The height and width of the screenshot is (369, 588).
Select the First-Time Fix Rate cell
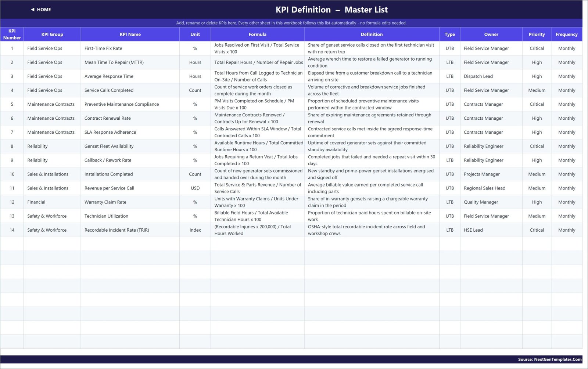click(130, 48)
